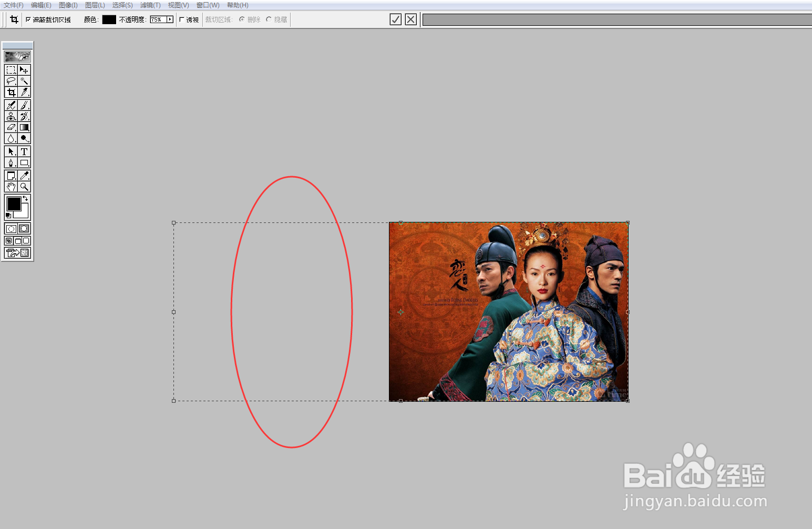Select the Hand tool
This screenshot has height=529, width=812.
coord(11,187)
